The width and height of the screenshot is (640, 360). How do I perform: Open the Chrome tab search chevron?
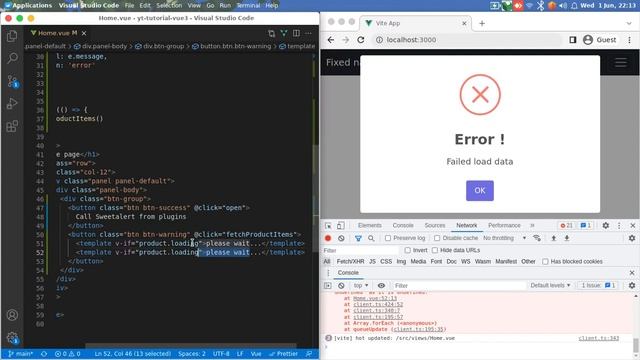click(629, 23)
